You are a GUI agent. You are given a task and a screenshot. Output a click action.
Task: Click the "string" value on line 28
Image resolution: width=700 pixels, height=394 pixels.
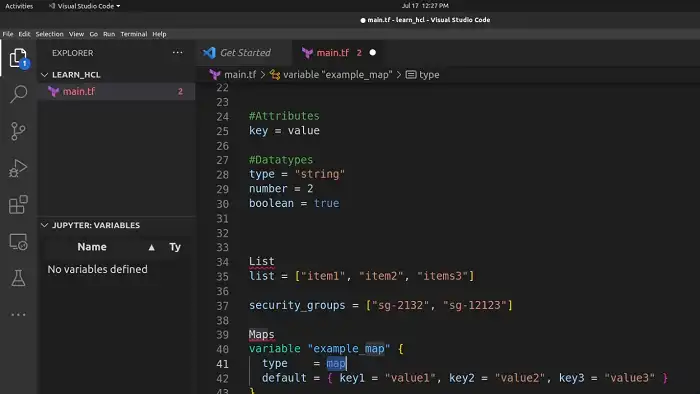(320, 174)
